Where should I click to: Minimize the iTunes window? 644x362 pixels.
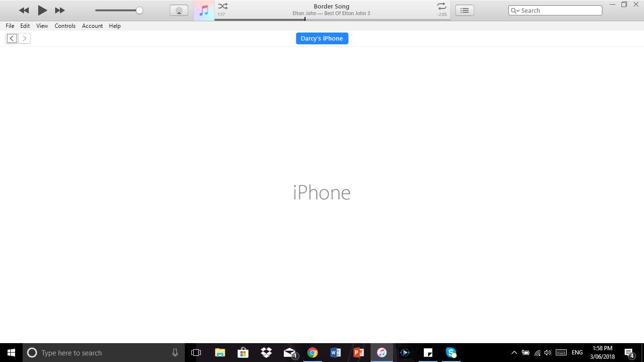(612, 4)
